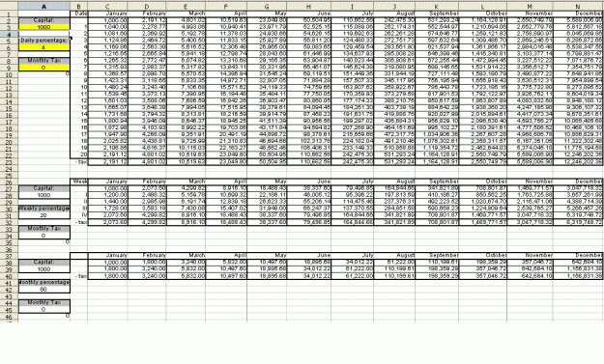This screenshot has height=364, width=604.
Task: Click the February cell 2,191.12 in row 2
Action: 147,20
